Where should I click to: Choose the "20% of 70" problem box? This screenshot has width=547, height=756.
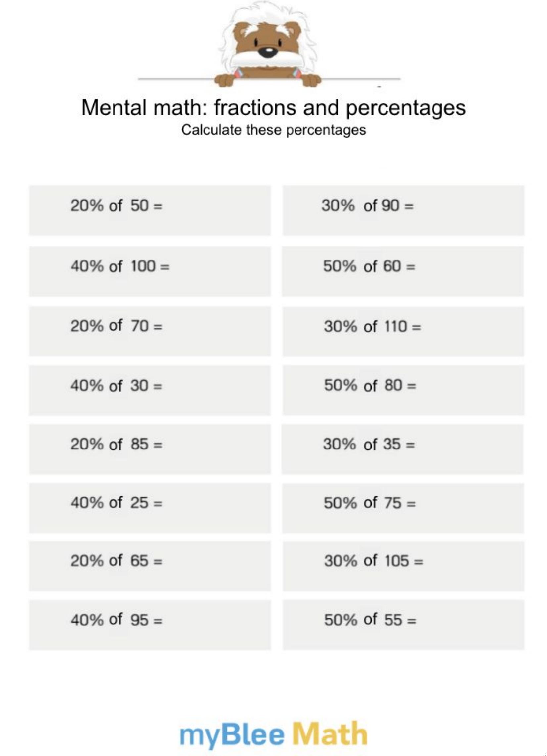click(x=150, y=331)
